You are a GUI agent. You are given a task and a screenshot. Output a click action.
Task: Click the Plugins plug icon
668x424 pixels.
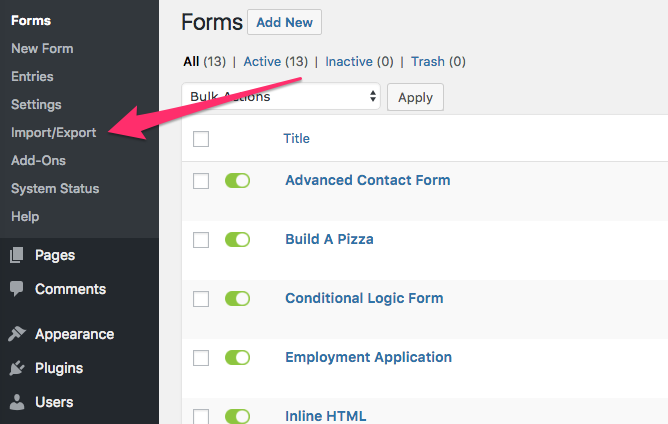click(17, 368)
